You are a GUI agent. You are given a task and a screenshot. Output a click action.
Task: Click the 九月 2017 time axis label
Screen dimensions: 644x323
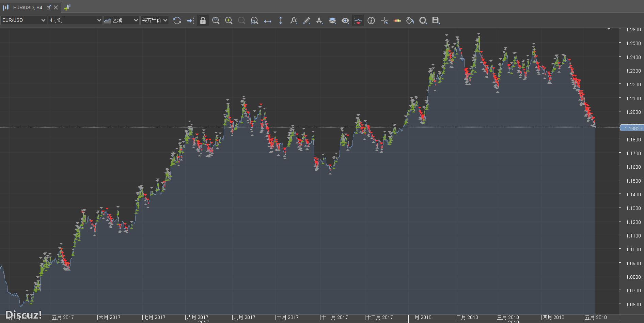click(x=244, y=317)
